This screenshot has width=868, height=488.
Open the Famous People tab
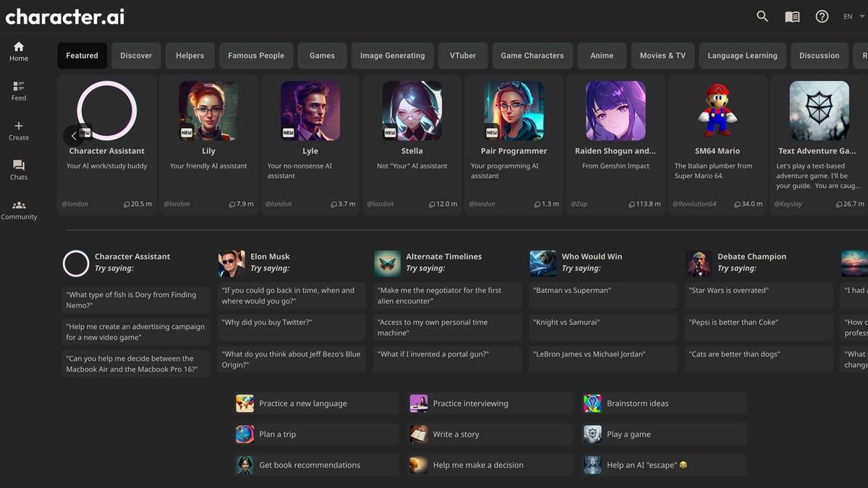[255, 55]
